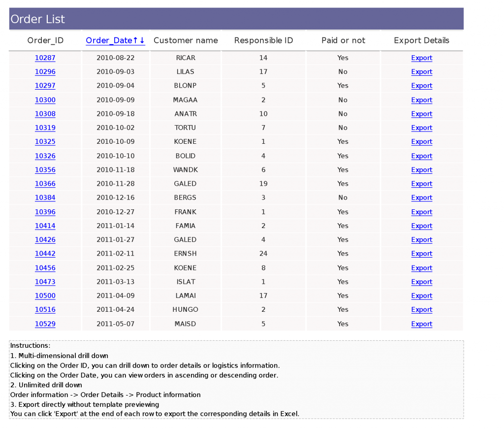Viewport: 504px width, 432px height.
Task: Select the Responsible ID column header
Action: [264, 40]
